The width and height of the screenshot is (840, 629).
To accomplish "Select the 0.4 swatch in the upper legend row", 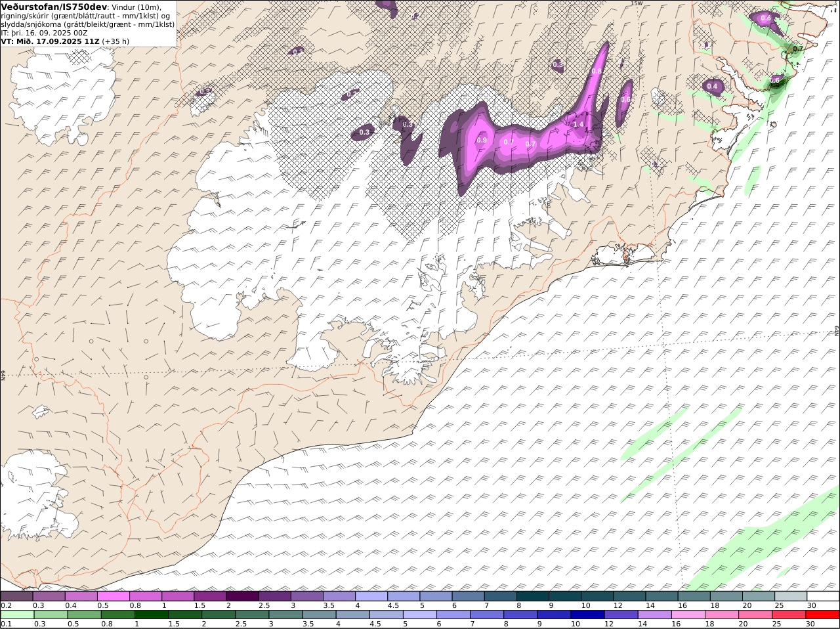I will point(81,596).
